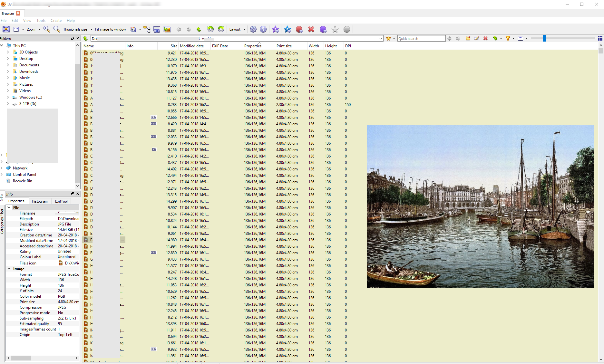Click the blue help question mark icon
The image size is (604, 364).
point(263,29)
